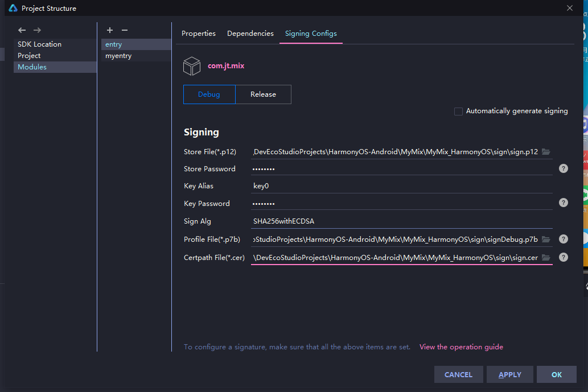Switch to Debug signing configuration
The height and width of the screenshot is (392, 588).
(x=209, y=94)
